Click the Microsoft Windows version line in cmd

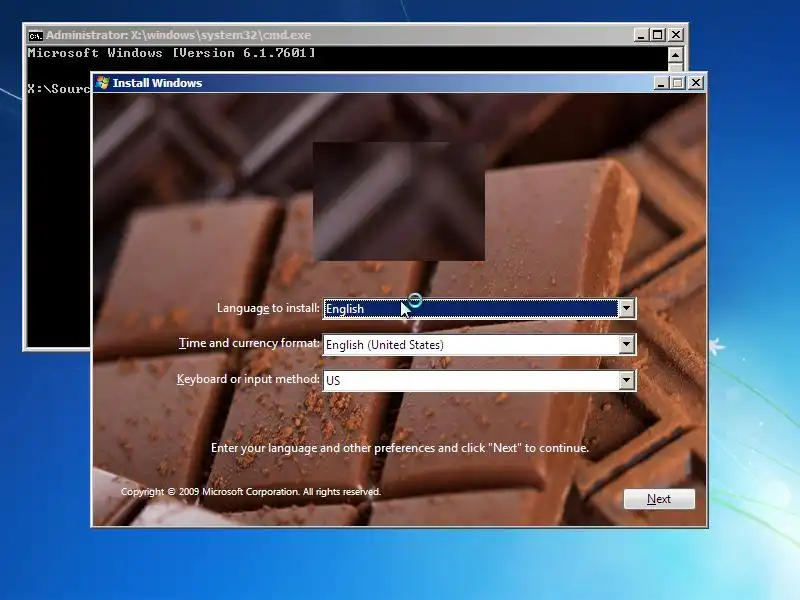[x=171, y=53]
